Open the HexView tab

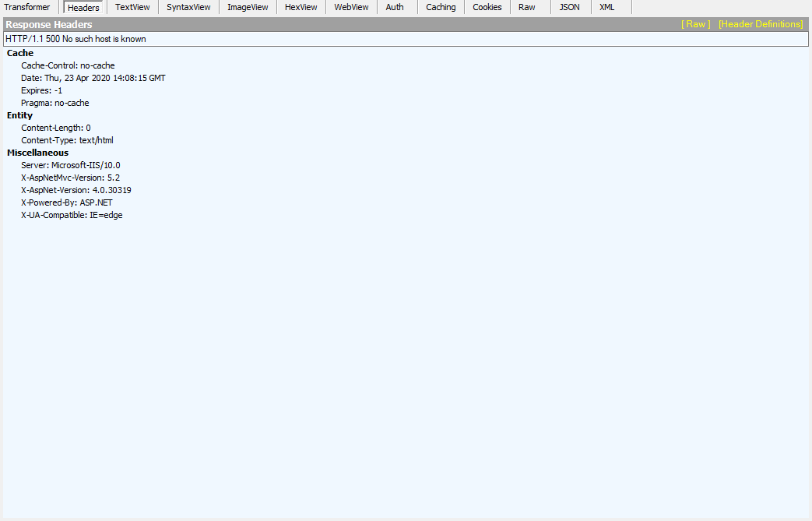tap(301, 7)
